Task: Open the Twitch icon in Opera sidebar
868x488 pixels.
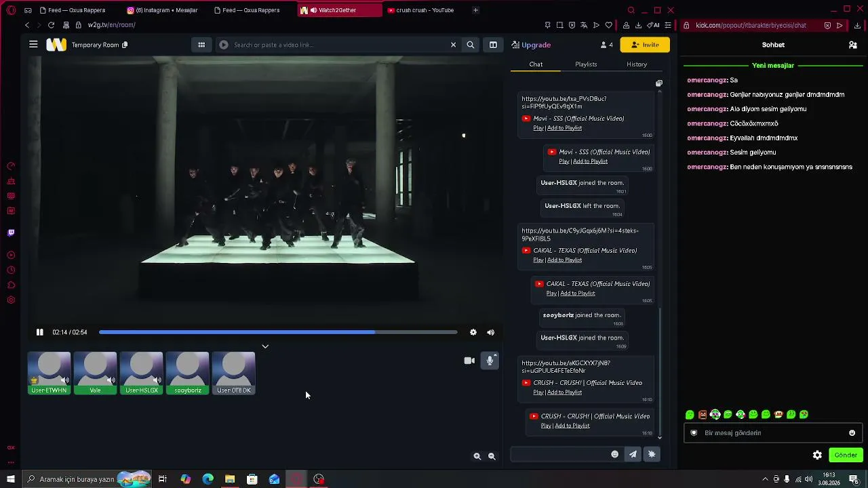Action: coord(11,233)
